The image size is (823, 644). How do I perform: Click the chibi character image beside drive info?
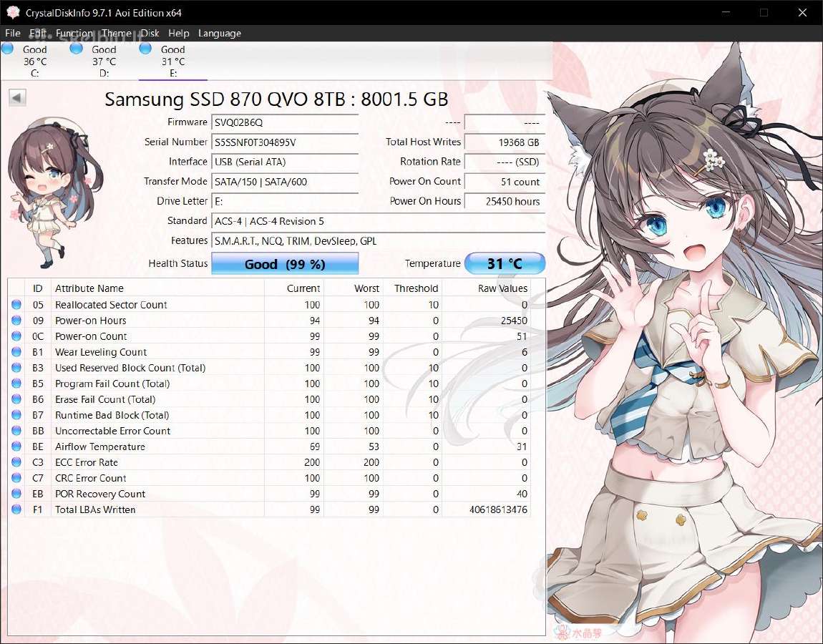55,192
